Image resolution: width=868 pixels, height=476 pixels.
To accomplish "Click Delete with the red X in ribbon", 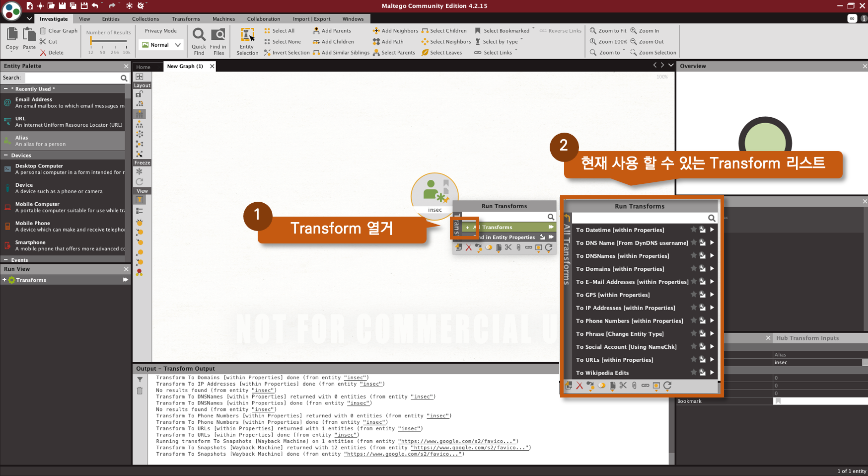I will (x=52, y=53).
